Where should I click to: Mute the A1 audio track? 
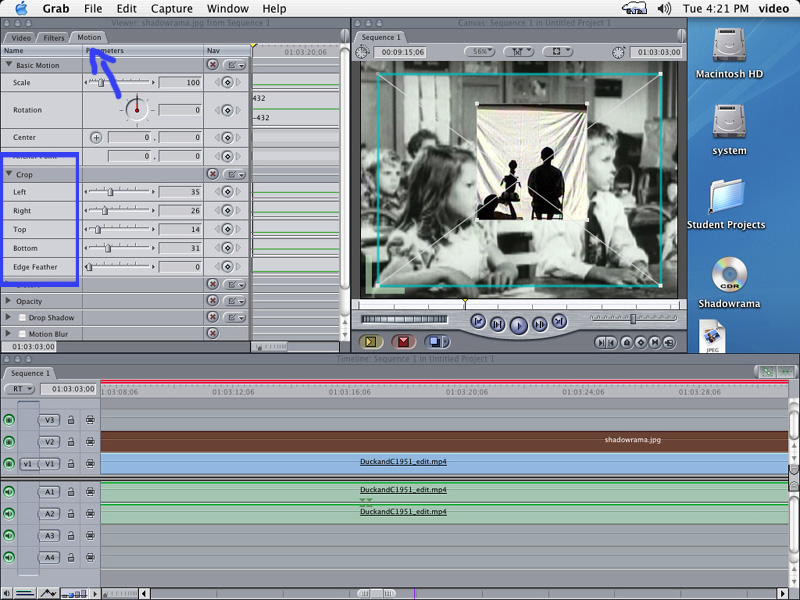click(x=9, y=491)
